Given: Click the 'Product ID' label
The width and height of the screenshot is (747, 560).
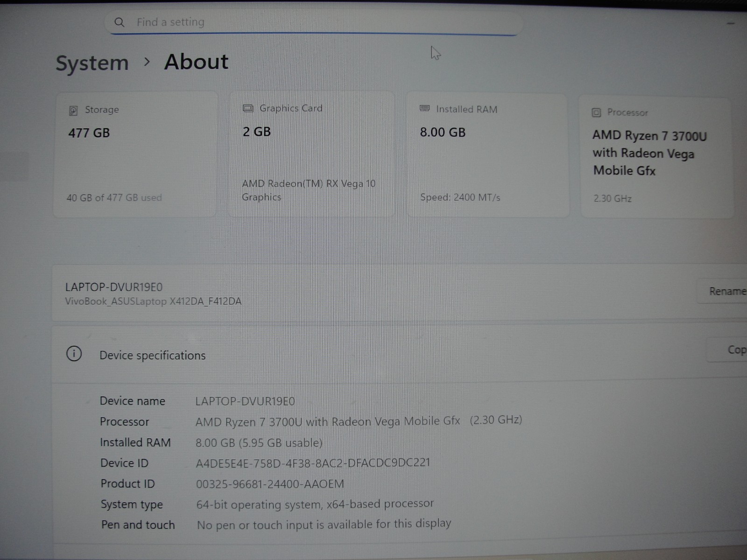Looking at the screenshot, I should click(x=128, y=483).
